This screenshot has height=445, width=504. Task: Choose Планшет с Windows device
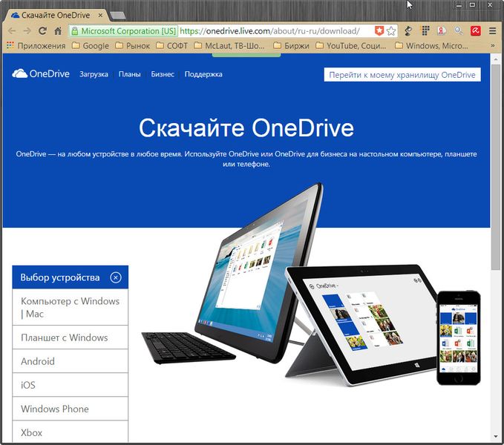coord(70,337)
